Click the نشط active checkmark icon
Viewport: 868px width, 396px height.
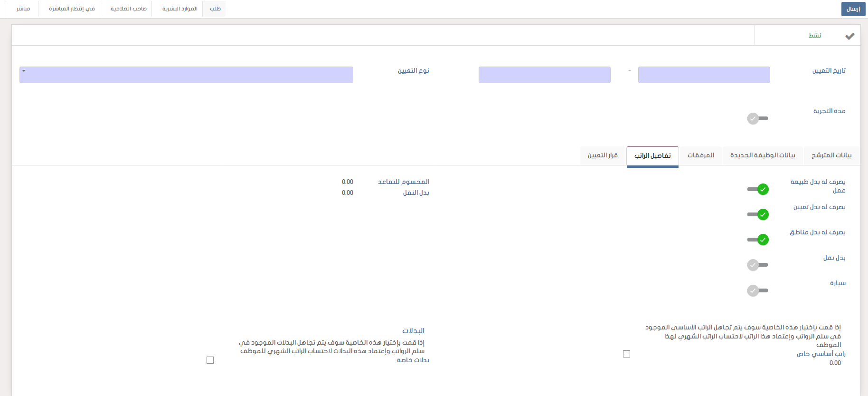[849, 36]
